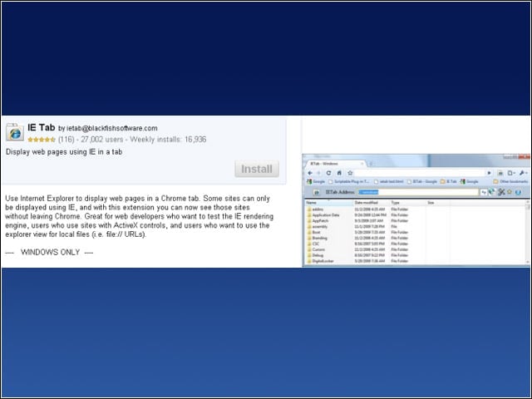Click the IE Tab extension title
Screen dimensions: 532x399
pos(42,127)
